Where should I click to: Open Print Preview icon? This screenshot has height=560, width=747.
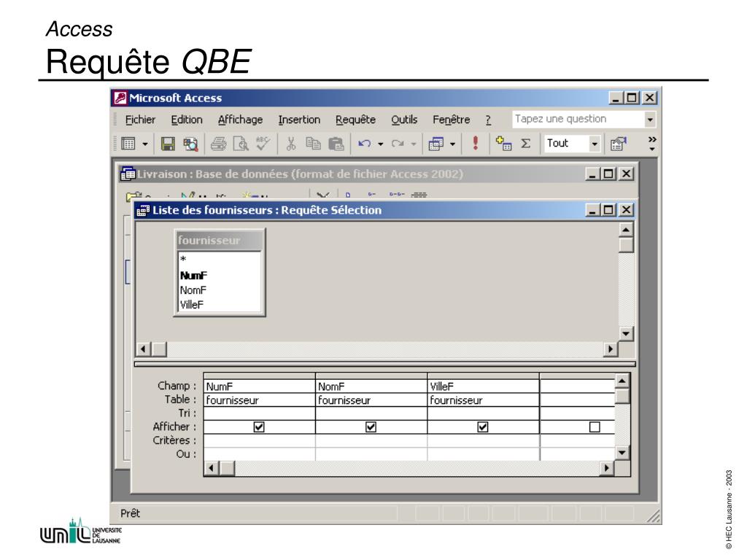click(x=241, y=144)
